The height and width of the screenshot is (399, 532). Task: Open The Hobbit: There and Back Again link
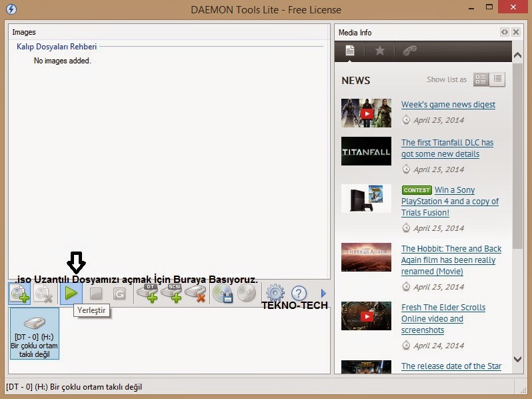[x=451, y=260]
